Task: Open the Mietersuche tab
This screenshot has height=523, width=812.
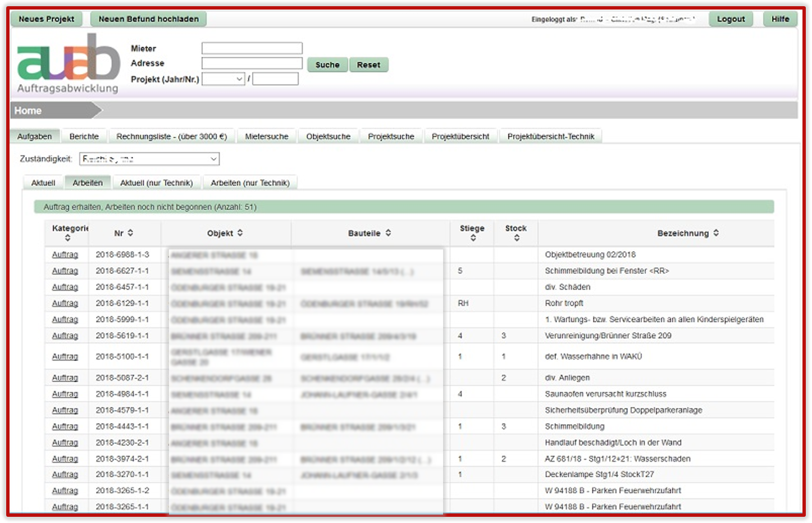Action: coord(267,137)
